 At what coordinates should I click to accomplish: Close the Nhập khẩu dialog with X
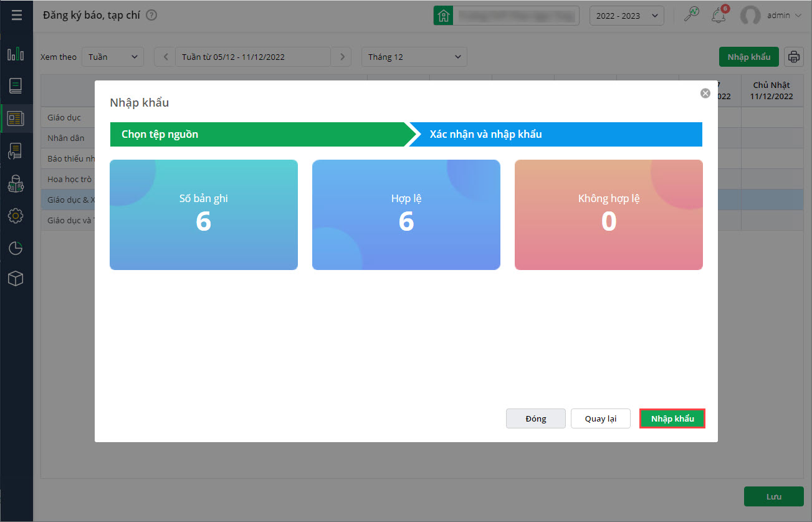point(705,93)
